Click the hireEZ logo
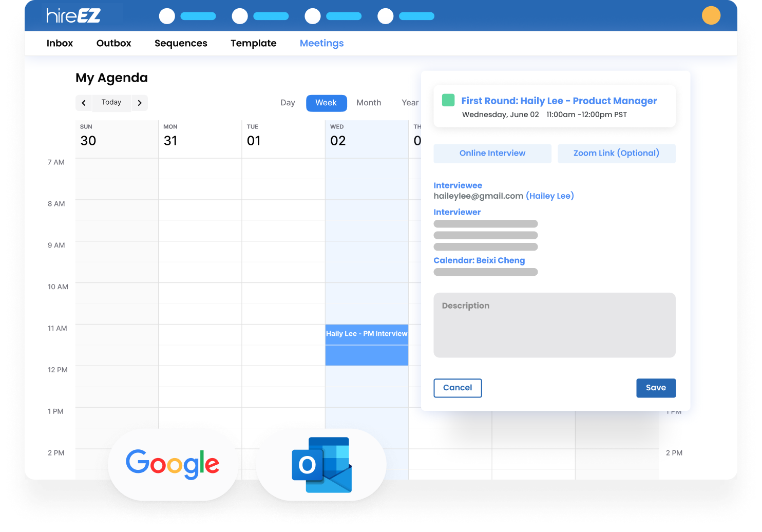Viewport: 762px width, 532px height. 73,16
